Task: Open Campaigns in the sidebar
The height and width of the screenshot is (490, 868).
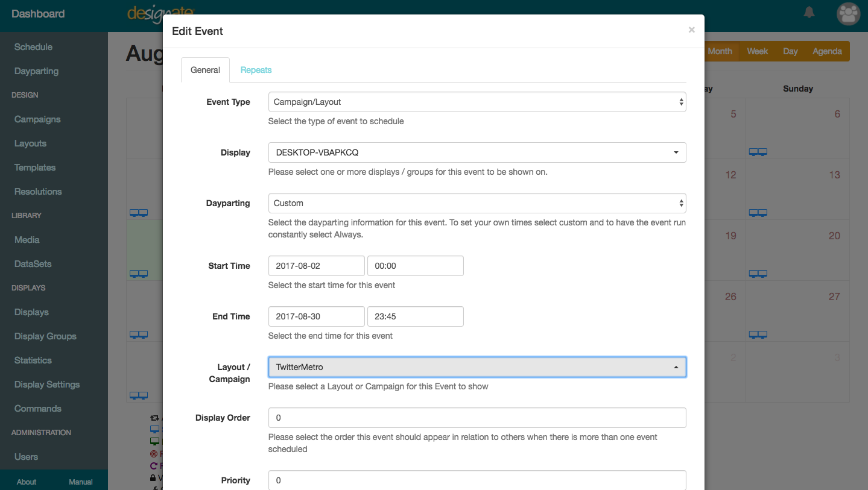Action: tap(37, 119)
